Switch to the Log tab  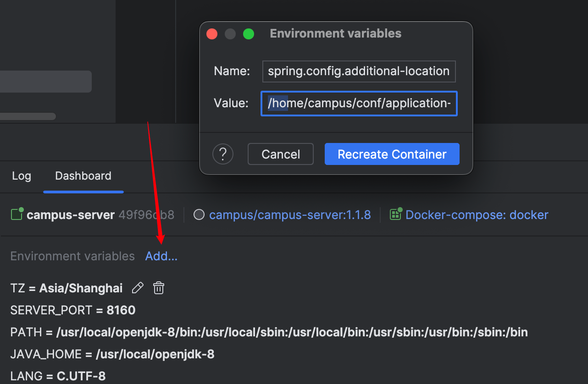pyautogui.click(x=22, y=176)
